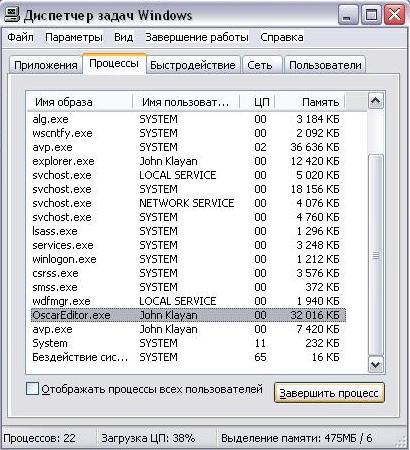The image size is (410, 450).
Task: Open the Пользователи tab
Action: click(x=325, y=65)
